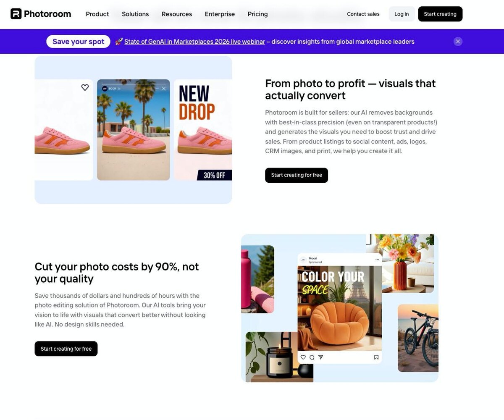Open the three-dots menu on the story card
Screen dimensions: 504x420
[157, 89]
